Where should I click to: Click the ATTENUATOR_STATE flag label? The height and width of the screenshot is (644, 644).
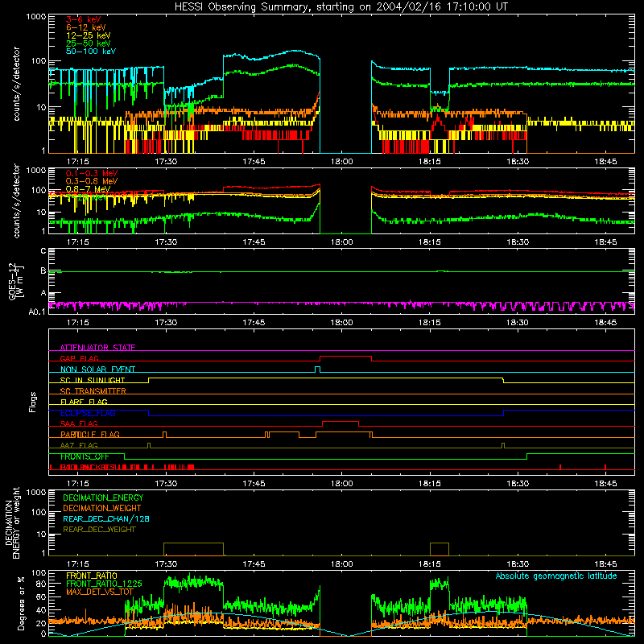[97, 348]
